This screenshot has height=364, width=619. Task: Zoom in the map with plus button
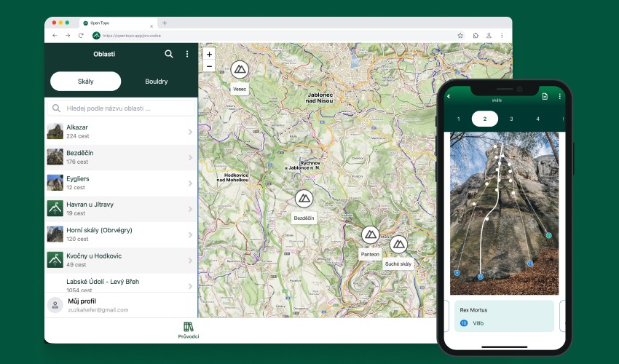pos(209,55)
